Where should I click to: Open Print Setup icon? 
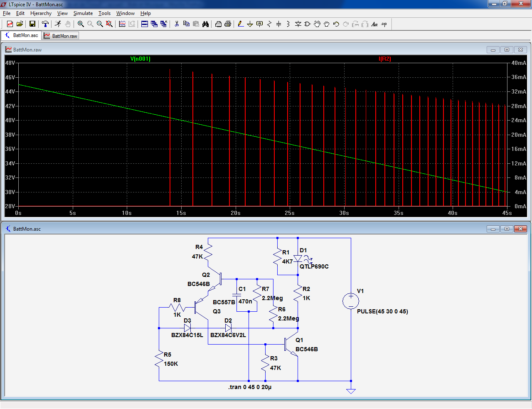click(218, 24)
